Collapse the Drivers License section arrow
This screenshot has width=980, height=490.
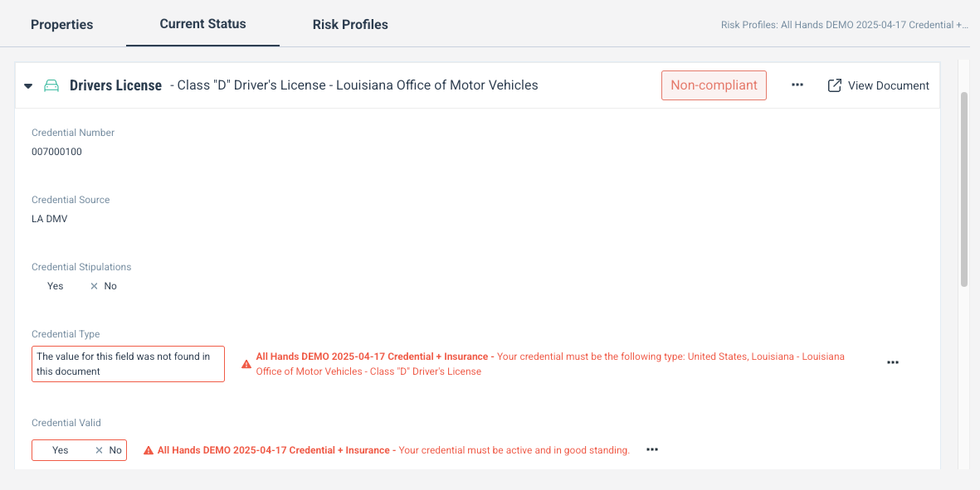pos(28,86)
